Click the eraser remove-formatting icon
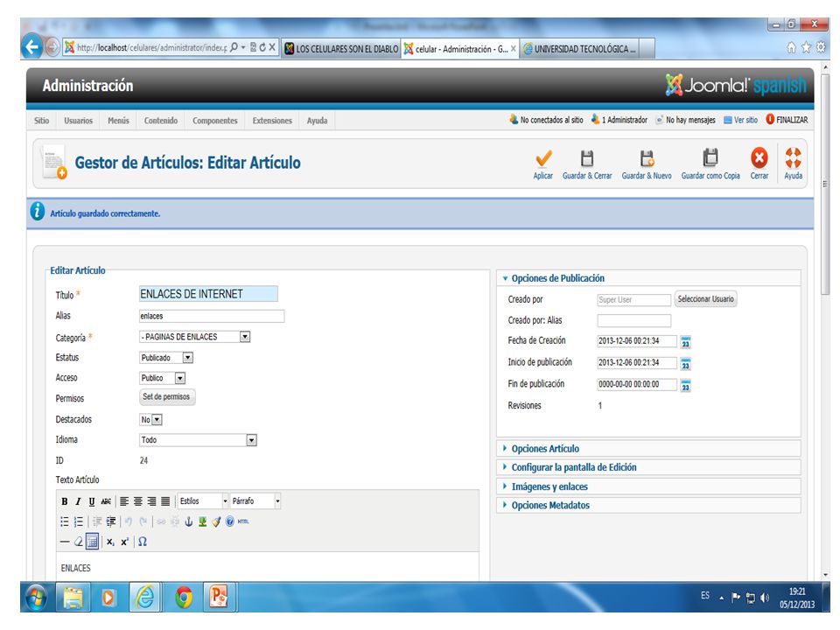 (x=78, y=542)
